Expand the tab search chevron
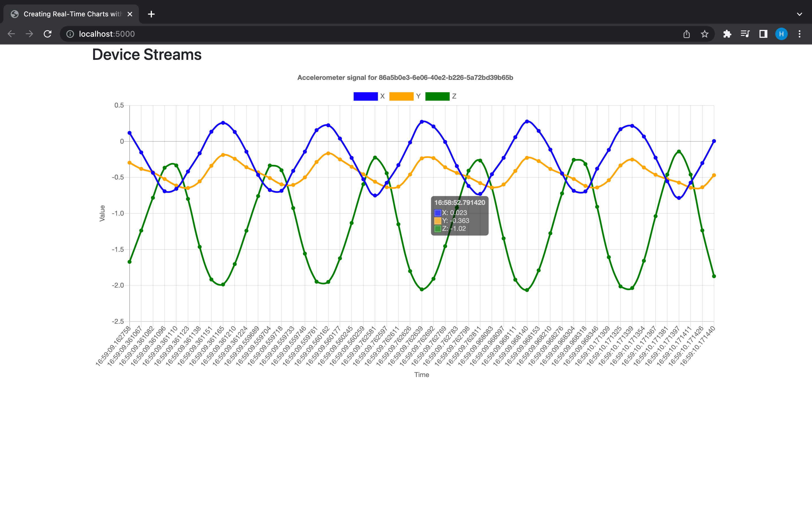 click(800, 14)
